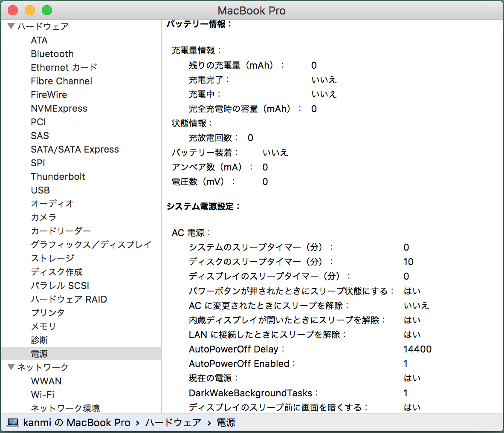Select グラフィックス／ディスプレイ in the sidebar
This screenshot has height=433, width=504.
coord(91,245)
